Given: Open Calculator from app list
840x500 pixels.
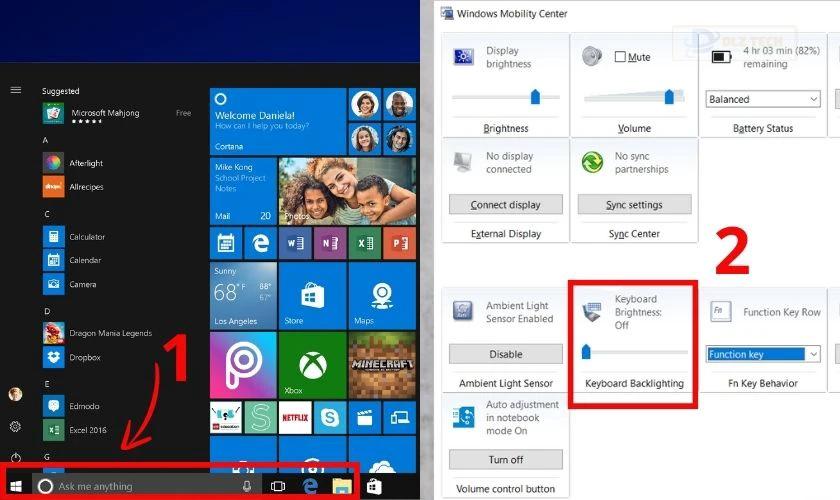Looking at the screenshot, I should pyautogui.click(x=74, y=236).
